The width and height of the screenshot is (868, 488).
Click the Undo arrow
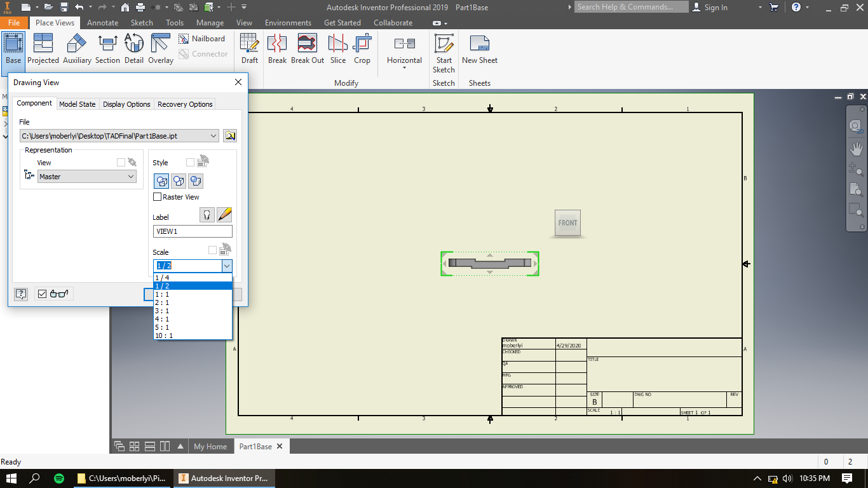pos(79,7)
